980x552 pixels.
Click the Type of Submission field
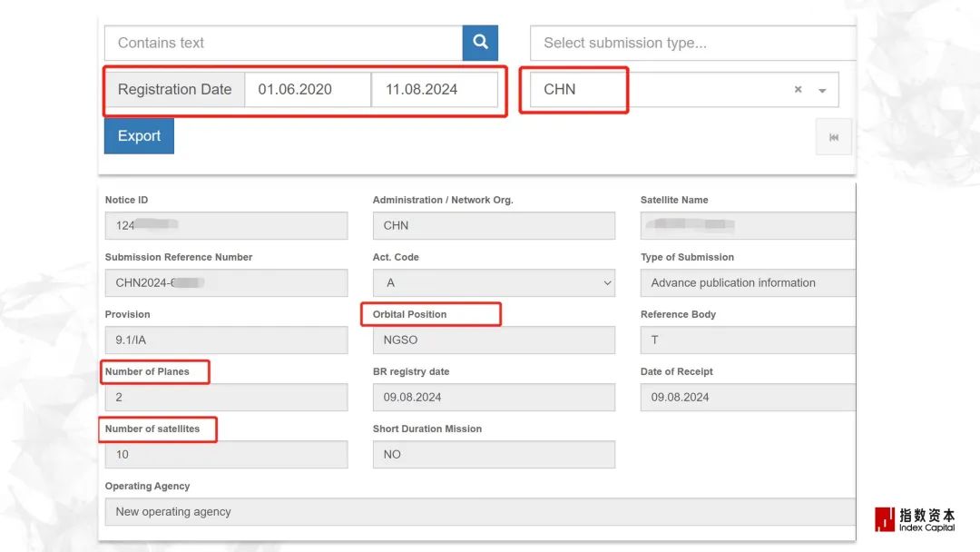click(748, 282)
